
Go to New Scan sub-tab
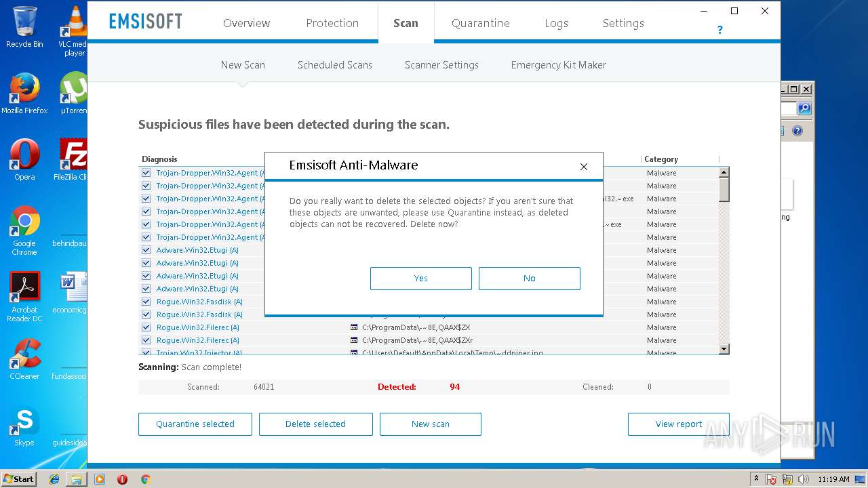tap(243, 65)
